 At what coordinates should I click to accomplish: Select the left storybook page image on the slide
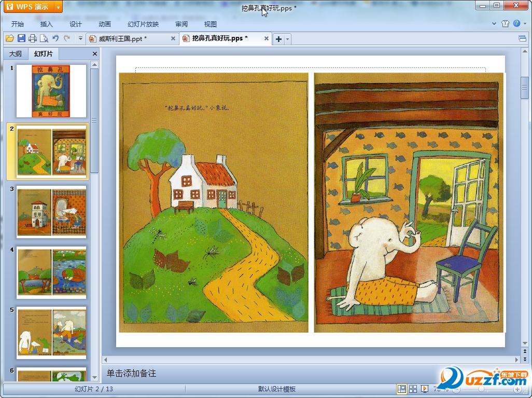pyautogui.click(x=214, y=203)
